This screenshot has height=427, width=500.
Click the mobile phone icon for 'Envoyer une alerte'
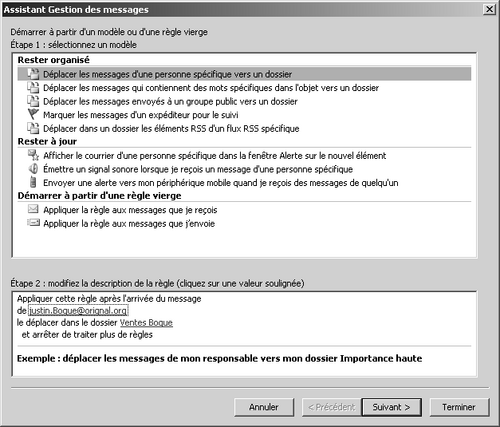(x=33, y=182)
